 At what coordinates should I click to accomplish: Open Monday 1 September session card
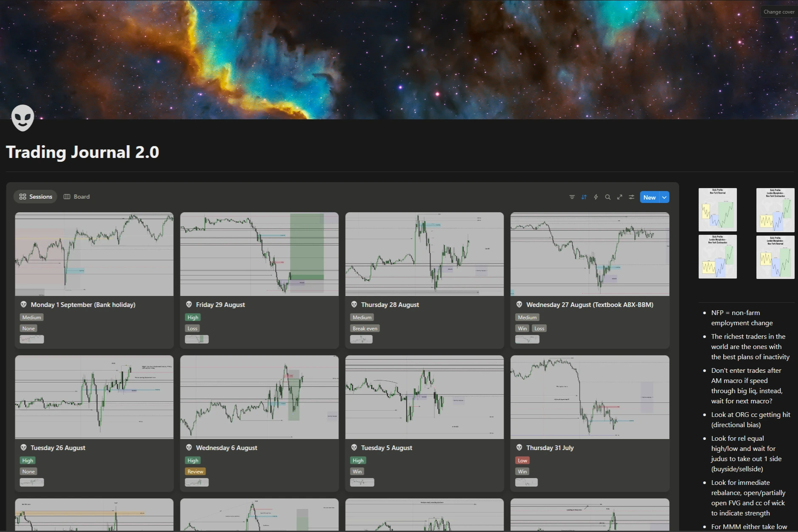click(x=83, y=304)
